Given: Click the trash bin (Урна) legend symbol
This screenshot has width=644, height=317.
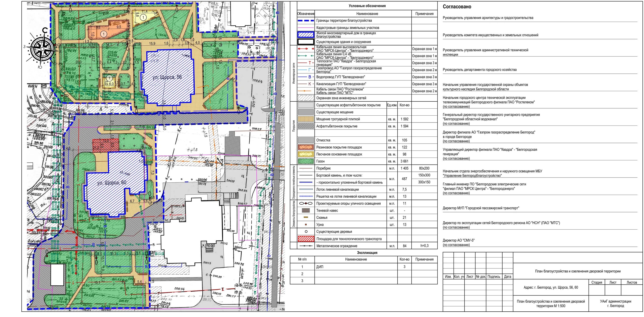Looking at the screenshot, I should (306, 225).
